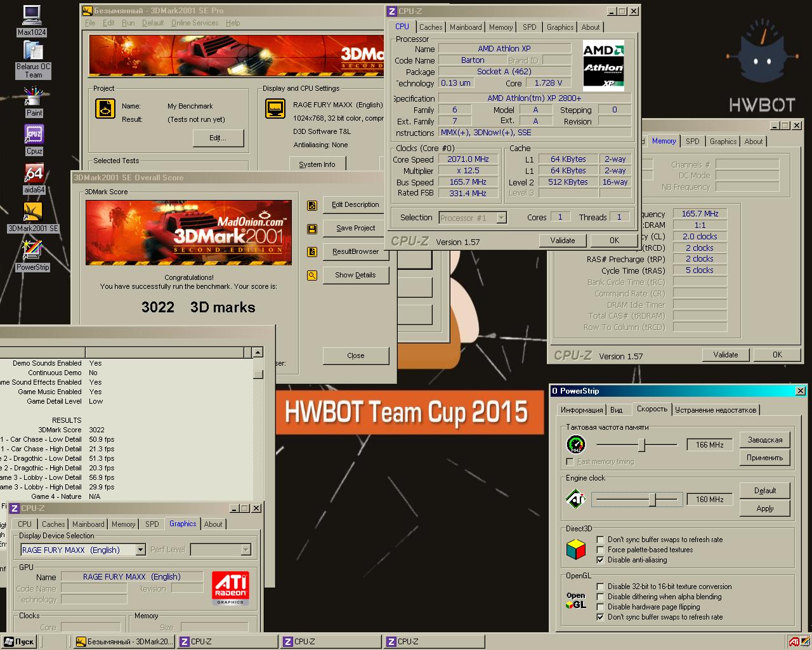The height and width of the screenshot is (650, 812).
Task: Click the Project icon in 3DMark window
Action: (105, 109)
